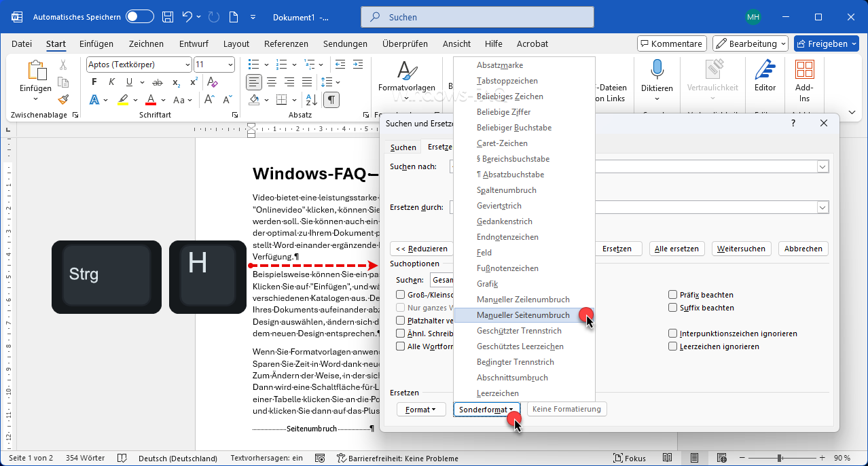Enable the Präfix beachten checkbox

pos(673,295)
